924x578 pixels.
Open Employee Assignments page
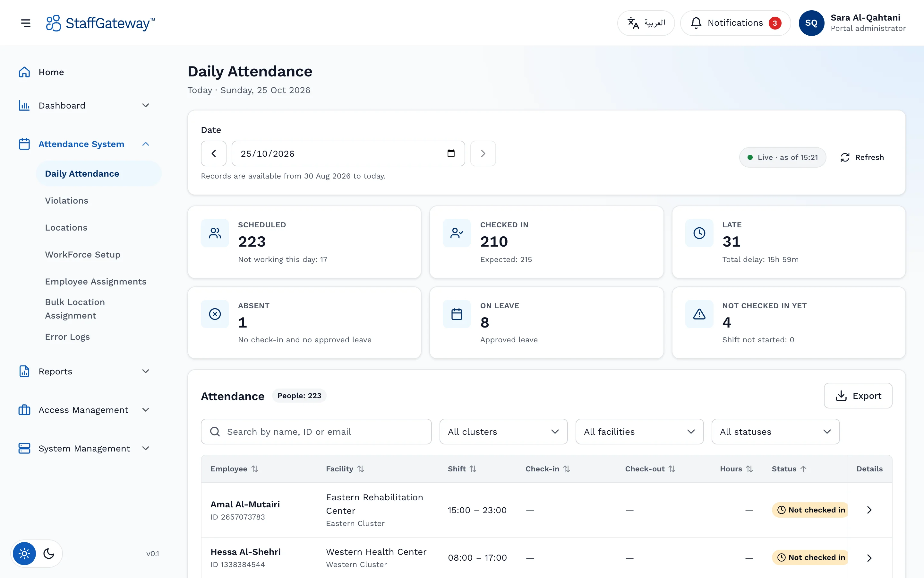click(x=96, y=281)
